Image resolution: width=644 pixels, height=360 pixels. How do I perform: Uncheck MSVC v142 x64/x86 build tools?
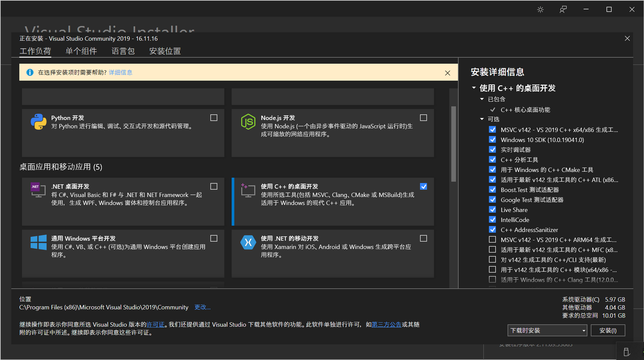[x=492, y=130]
